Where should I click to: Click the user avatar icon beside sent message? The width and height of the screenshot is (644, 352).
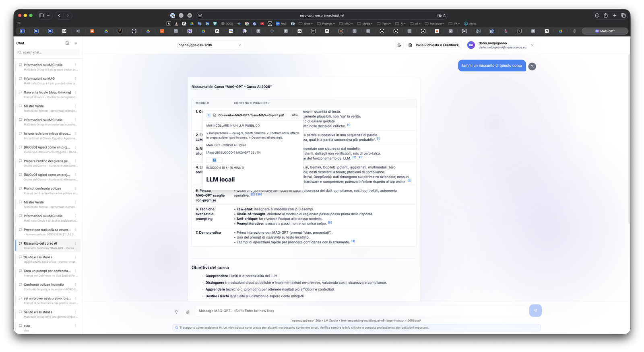[x=532, y=66]
